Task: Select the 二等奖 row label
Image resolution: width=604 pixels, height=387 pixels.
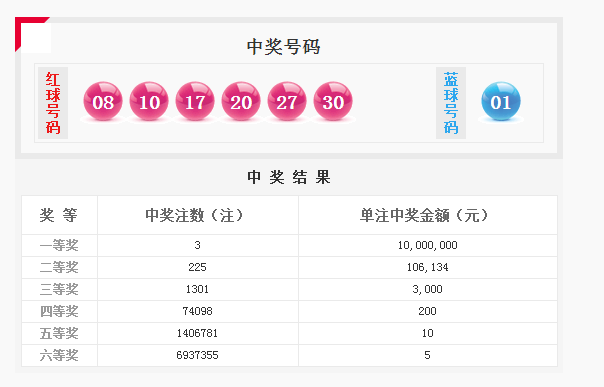Action: click(x=59, y=267)
